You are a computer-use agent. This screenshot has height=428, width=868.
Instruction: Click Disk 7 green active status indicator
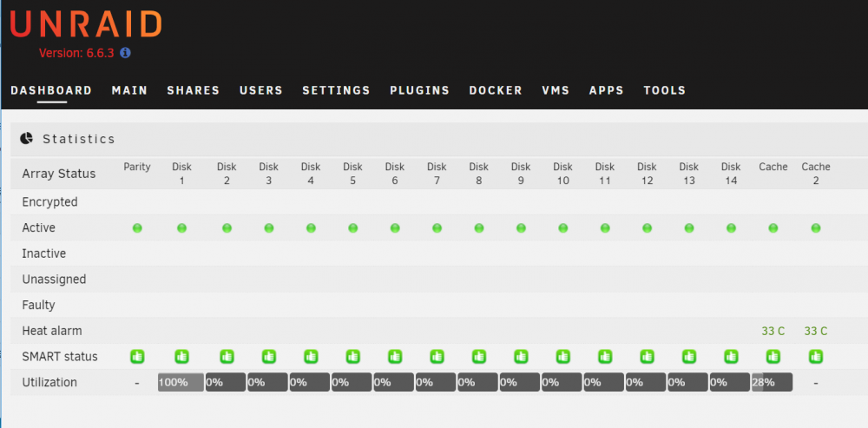437,227
